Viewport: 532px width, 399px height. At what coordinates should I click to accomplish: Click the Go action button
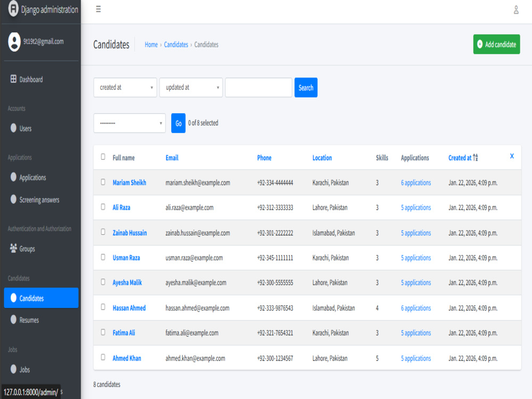[178, 123]
